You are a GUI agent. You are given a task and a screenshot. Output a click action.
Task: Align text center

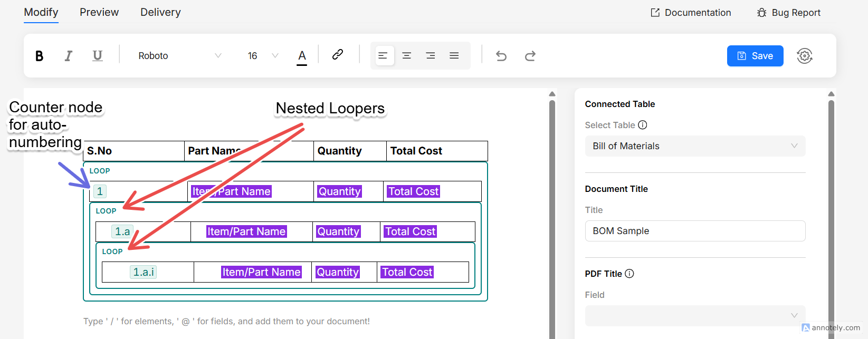(407, 55)
